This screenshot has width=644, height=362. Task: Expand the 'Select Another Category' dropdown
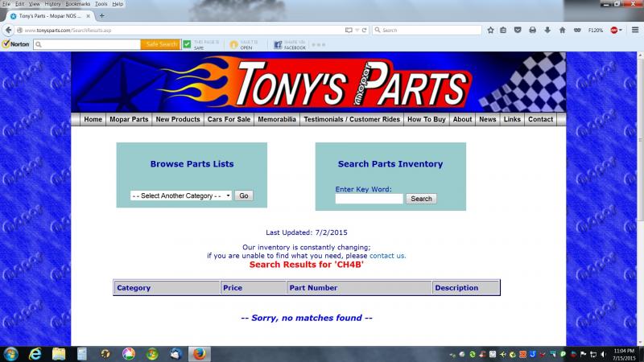point(181,195)
